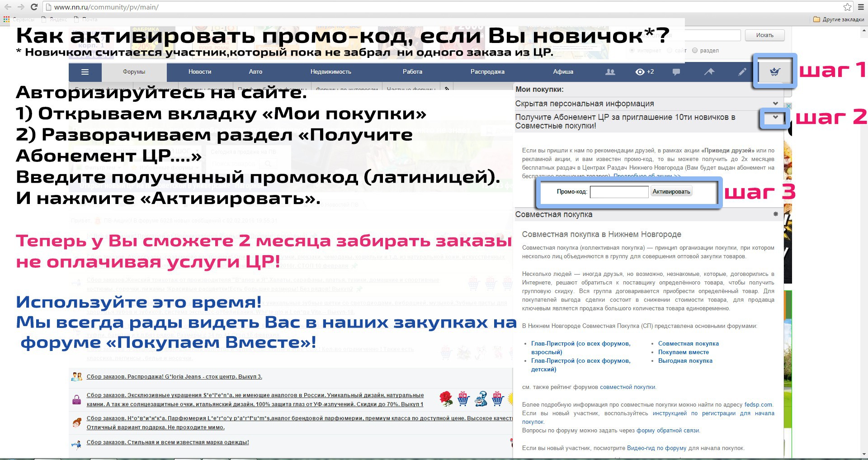Open the shopping cart 'Мои покупки' icon
This screenshot has width=868, height=460.
pyautogui.click(x=775, y=72)
